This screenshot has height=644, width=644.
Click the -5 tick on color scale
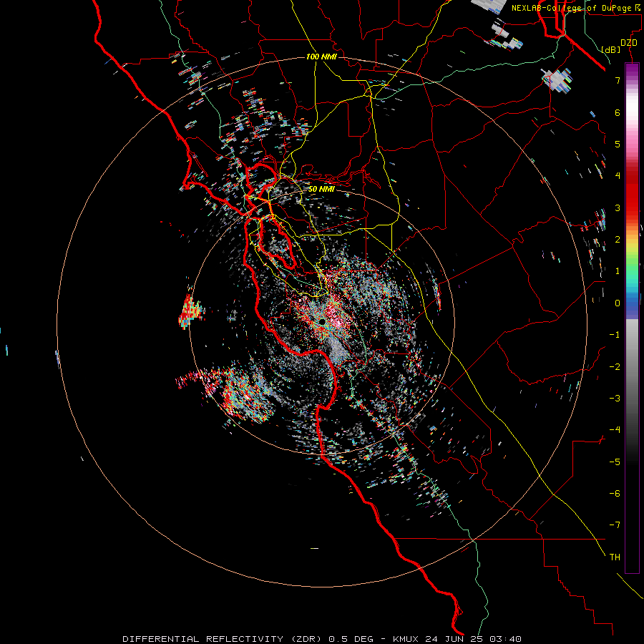tap(615, 462)
